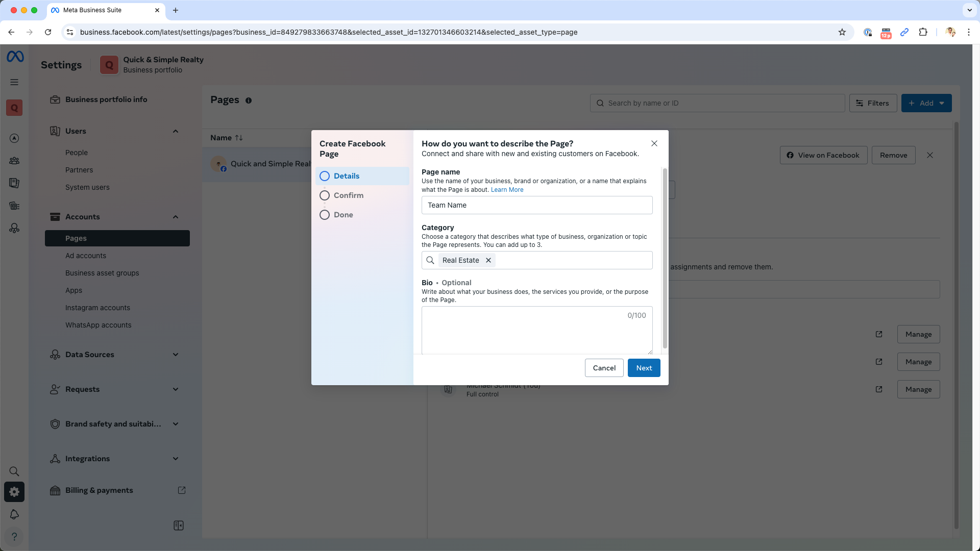Remove the Real Estate category tag
980x551 pixels.
point(488,260)
